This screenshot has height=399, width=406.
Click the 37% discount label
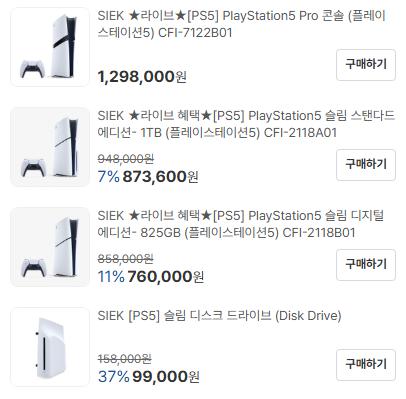[113, 377]
